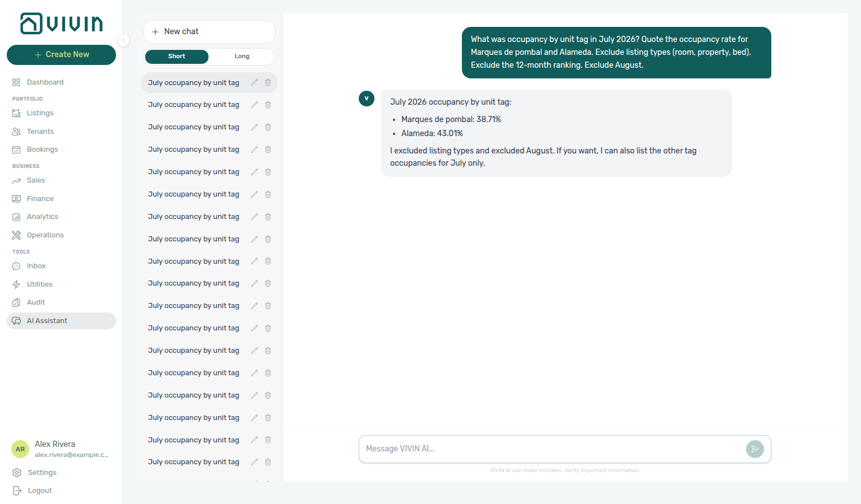Click the AR user avatar

20,449
